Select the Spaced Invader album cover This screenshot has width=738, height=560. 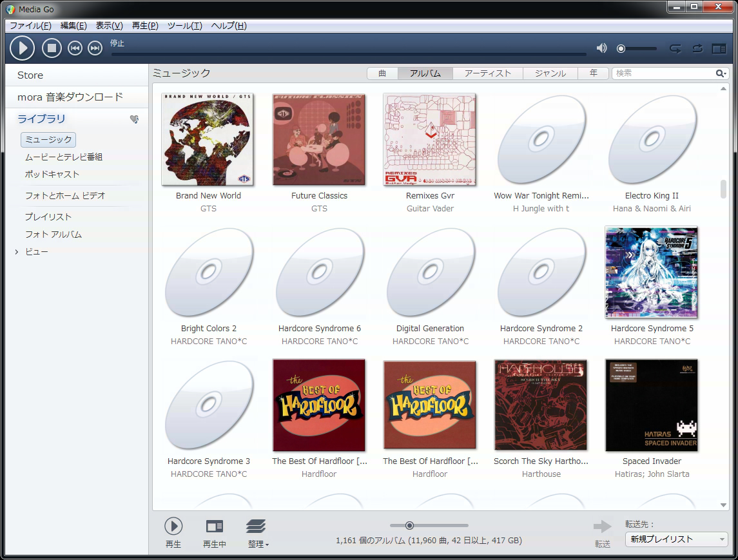[652, 405]
